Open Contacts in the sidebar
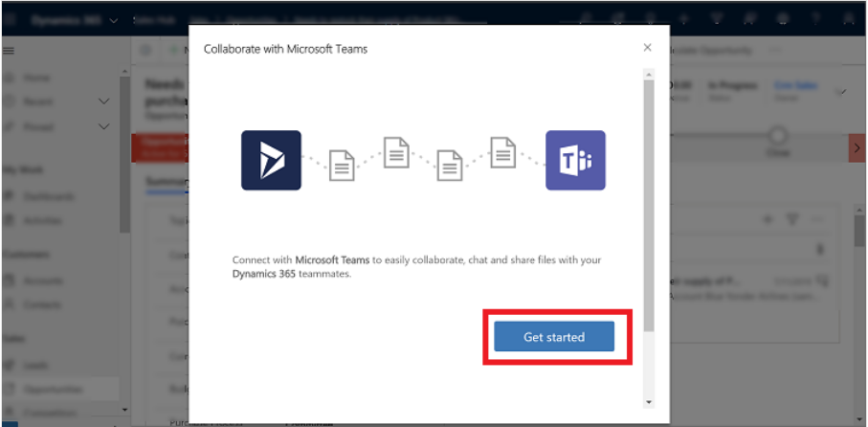This screenshot has width=868, height=427. point(42,304)
